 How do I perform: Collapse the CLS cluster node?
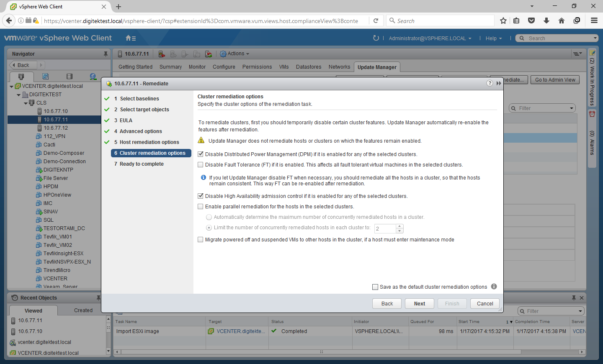[x=26, y=103]
